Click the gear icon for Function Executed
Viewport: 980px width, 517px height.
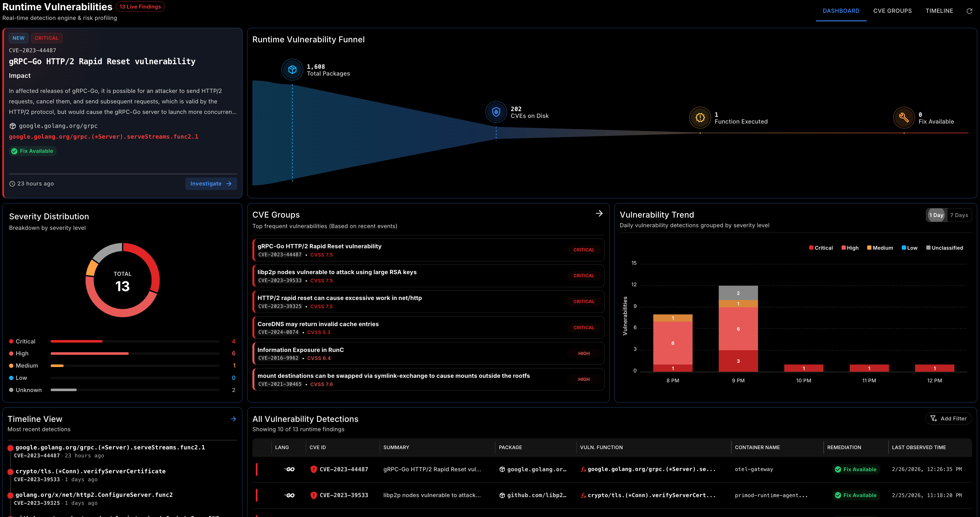[700, 118]
